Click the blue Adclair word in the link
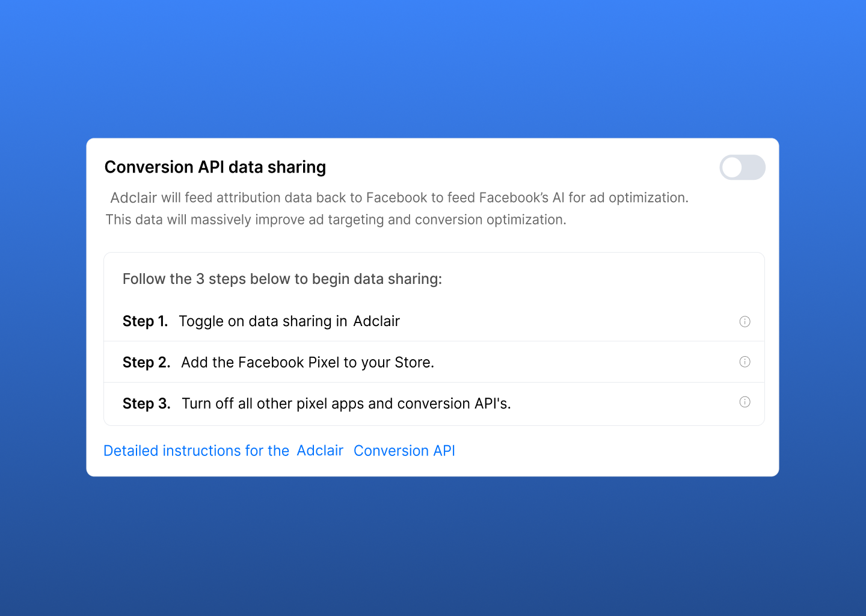 (x=320, y=451)
